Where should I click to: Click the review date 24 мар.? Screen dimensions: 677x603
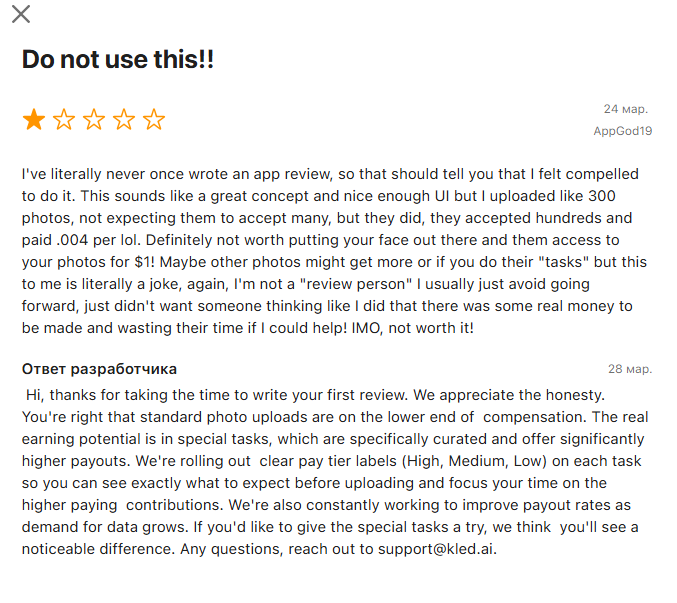pyautogui.click(x=626, y=109)
